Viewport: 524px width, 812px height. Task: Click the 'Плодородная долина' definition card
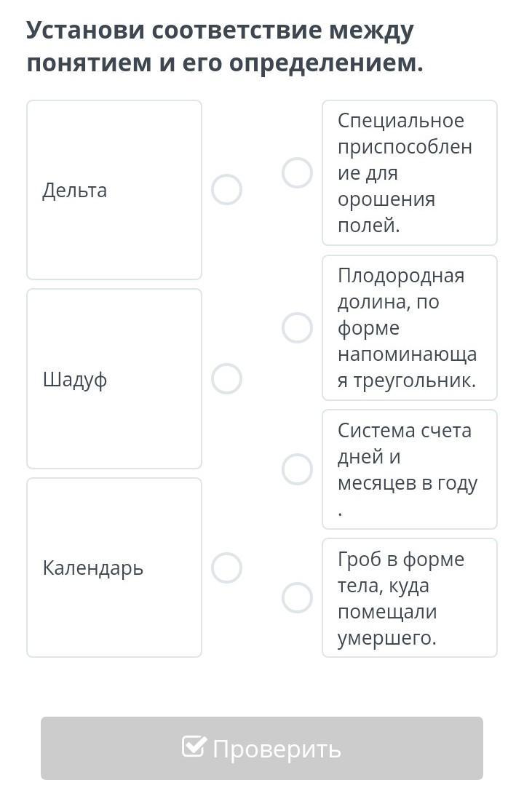410,328
